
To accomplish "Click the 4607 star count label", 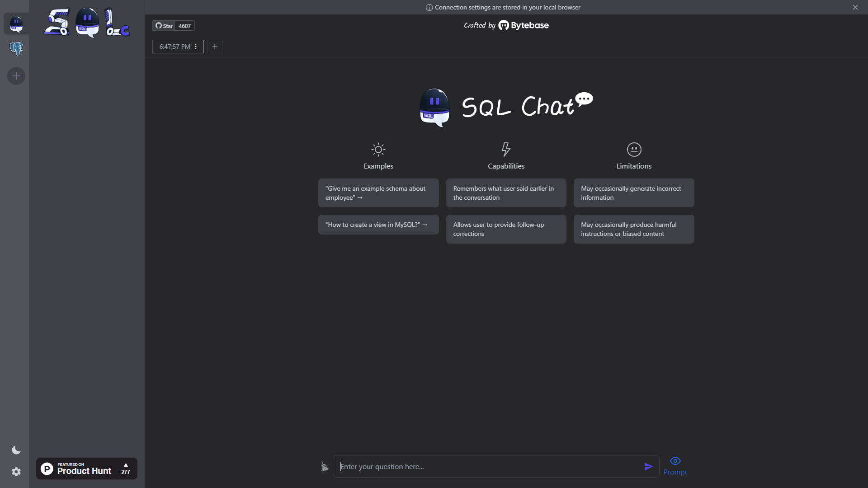I will pyautogui.click(x=184, y=26).
